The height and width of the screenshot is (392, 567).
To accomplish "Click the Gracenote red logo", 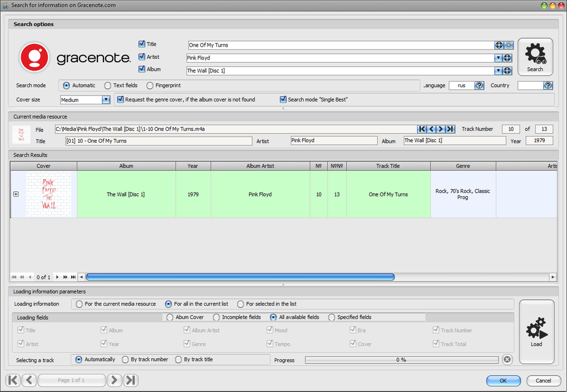I will [34, 57].
